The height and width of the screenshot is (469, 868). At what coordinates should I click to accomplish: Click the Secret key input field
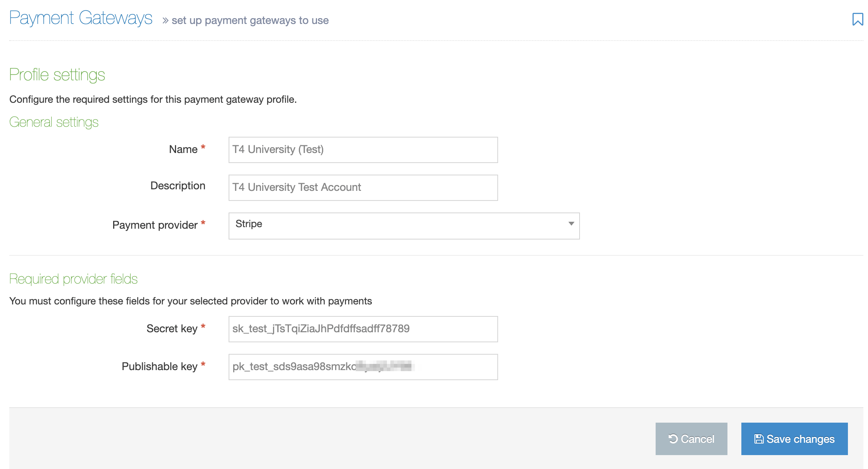pos(363,329)
